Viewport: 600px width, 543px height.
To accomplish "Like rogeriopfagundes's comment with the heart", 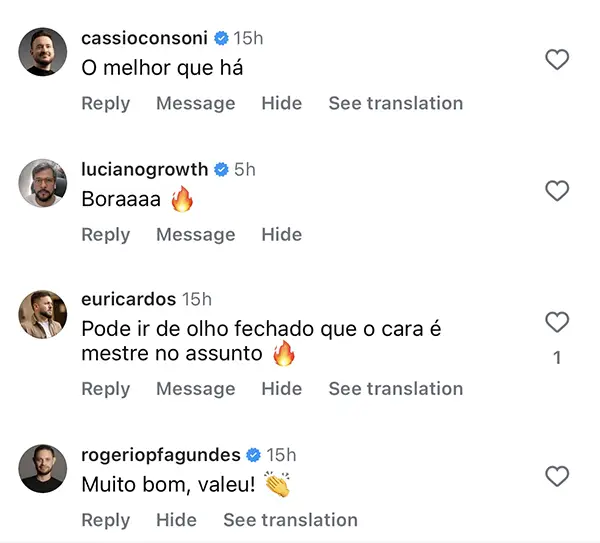I will tap(556, 476).
